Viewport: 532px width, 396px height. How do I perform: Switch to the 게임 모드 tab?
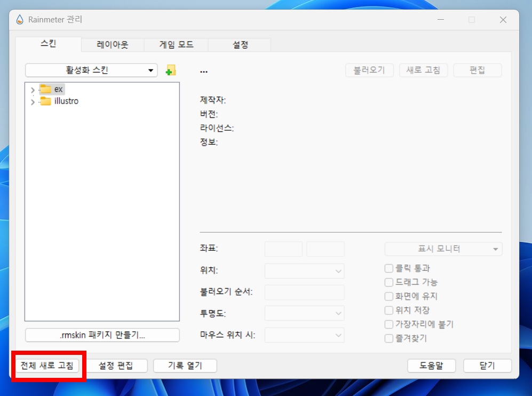point(176,45)
